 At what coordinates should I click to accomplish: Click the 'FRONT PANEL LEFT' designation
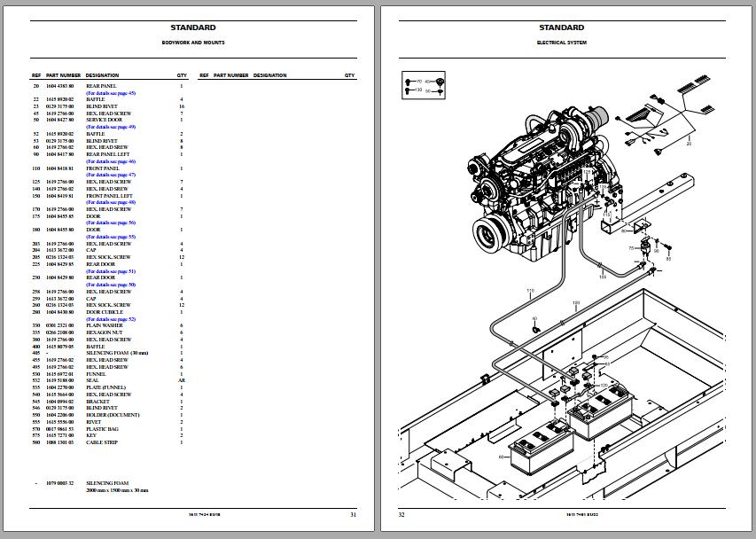(109, 196)
